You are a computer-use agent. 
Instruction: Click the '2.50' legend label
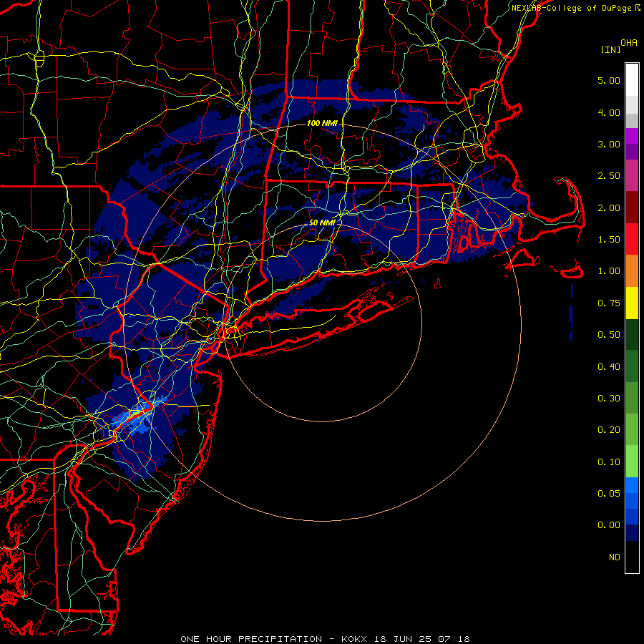609,176
